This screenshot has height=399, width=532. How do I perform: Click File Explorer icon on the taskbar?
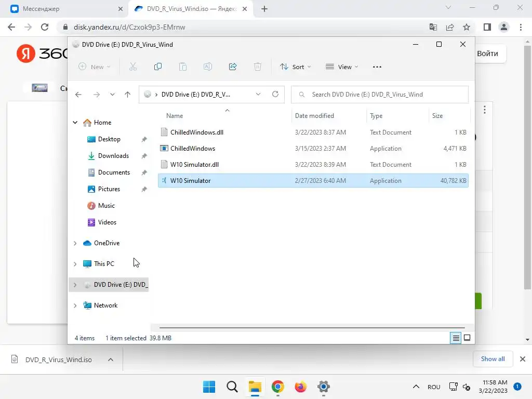coord(255,387)
